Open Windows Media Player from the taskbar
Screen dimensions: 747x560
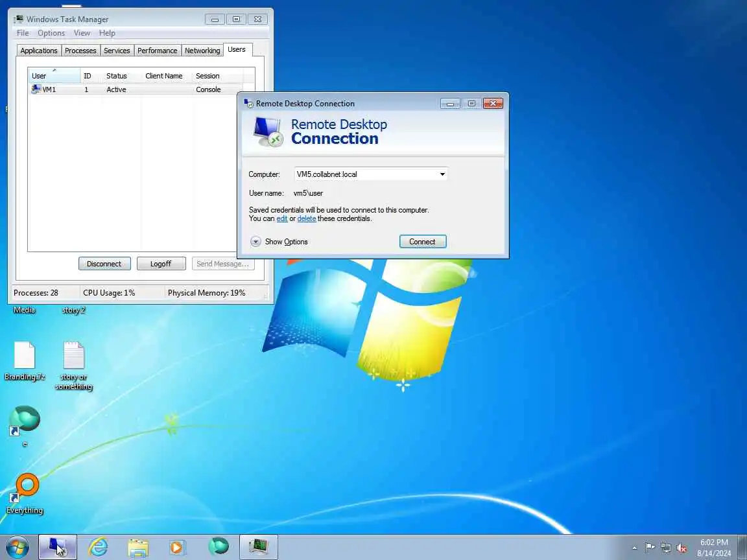click(178, 547)
